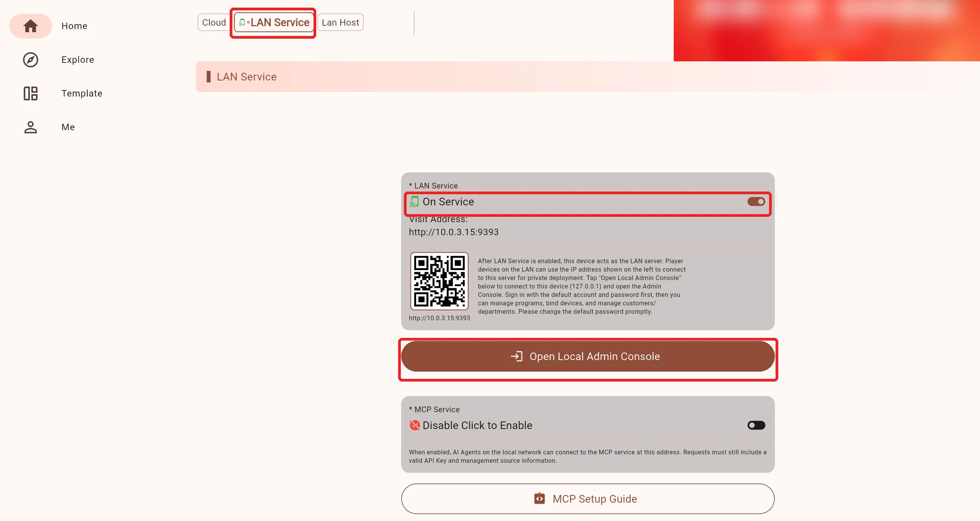Image resolution: width=980 pixels, height=521 pixels.
Task: Click the MCP Setup Guide icon
Action: [539, 499]
